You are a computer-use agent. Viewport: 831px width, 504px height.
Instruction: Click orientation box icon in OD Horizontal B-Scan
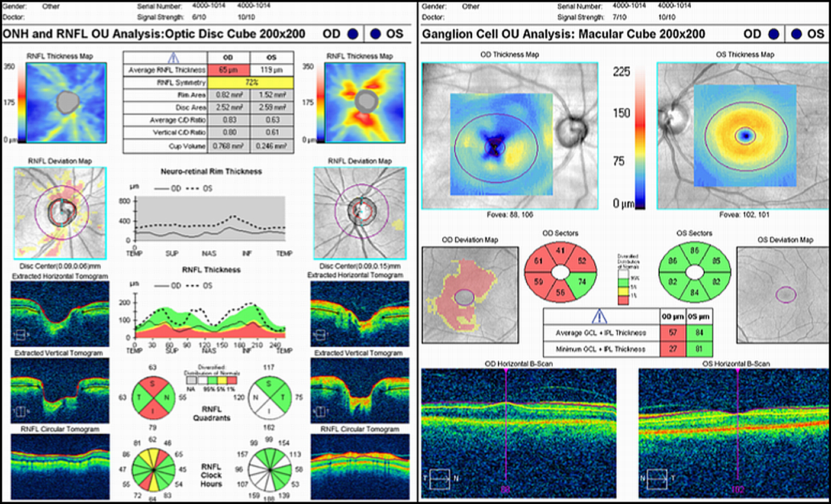click(x=439, y=479)
